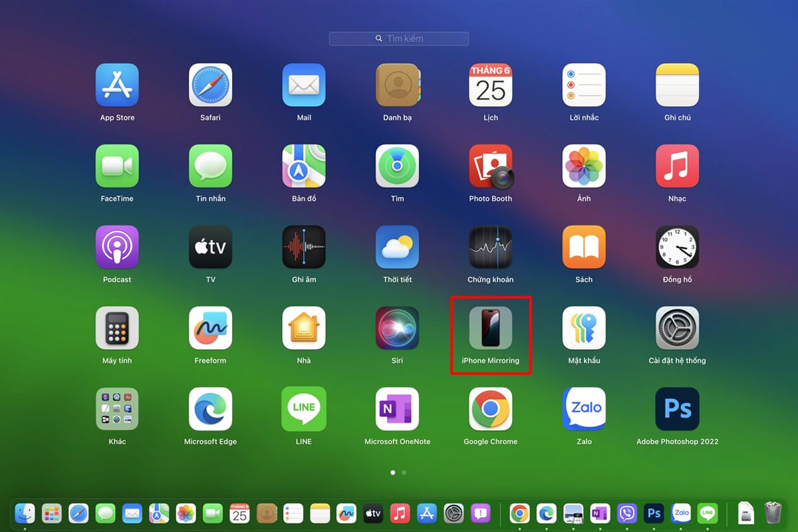Launch Adobe Photoshop 2022 from Launchpad grid
Image resolution: width=798 pixels, height=532 pixels.
click(x=677, y=409)
